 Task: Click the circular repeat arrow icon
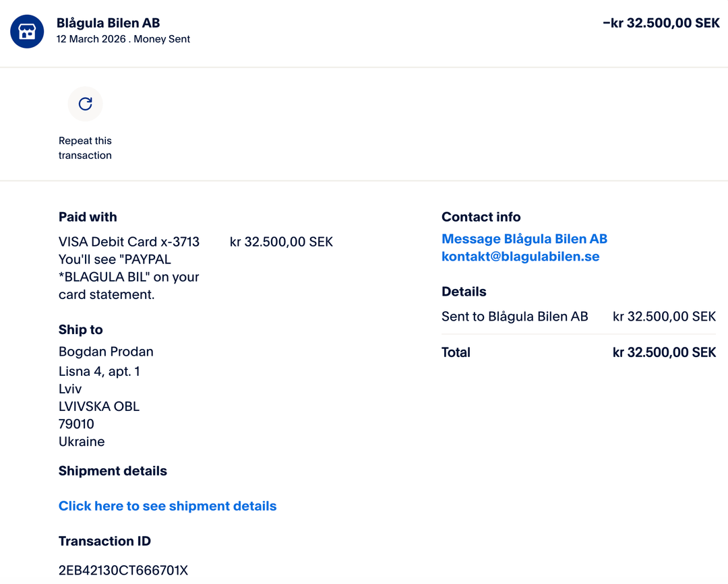click(85, 104)
